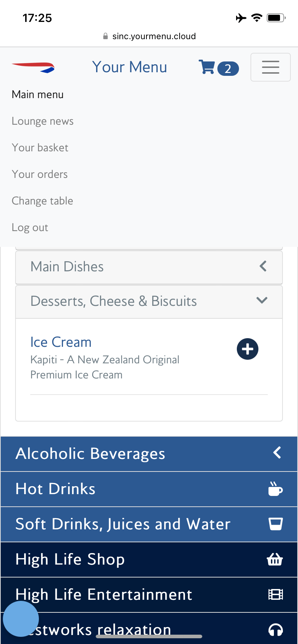The width and height of the screenshot is (298, 644).
Task: Select Main menu in navigation
Action: (38, 95)
